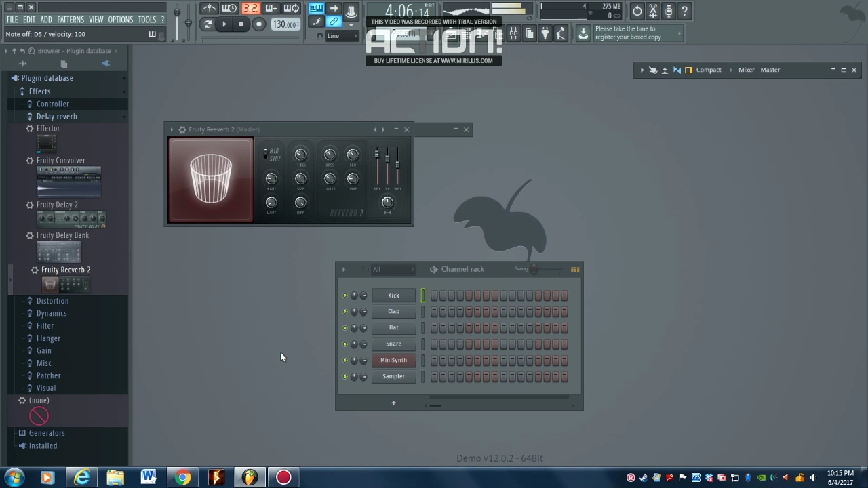Open the VIEW menu

[x=96, y=20]
